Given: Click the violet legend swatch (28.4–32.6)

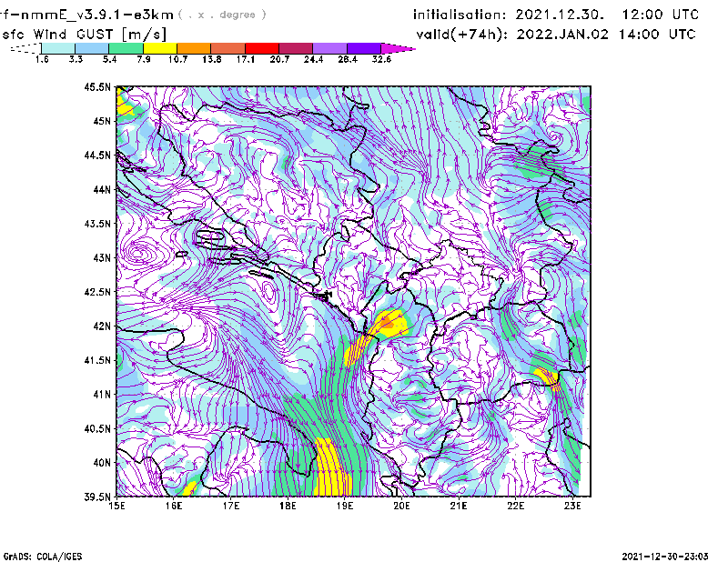Looking at the screenshot, I should pyautogui.click(x=363, y=48).
